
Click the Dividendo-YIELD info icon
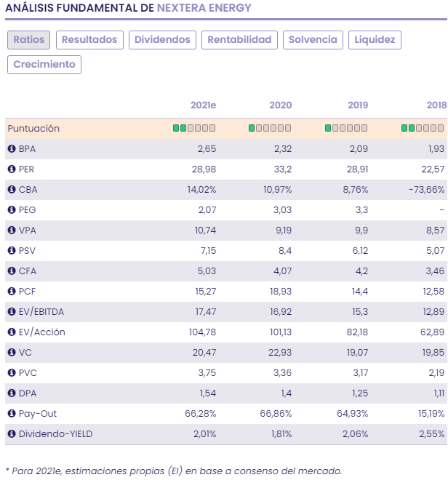click(x=12, y=434)
